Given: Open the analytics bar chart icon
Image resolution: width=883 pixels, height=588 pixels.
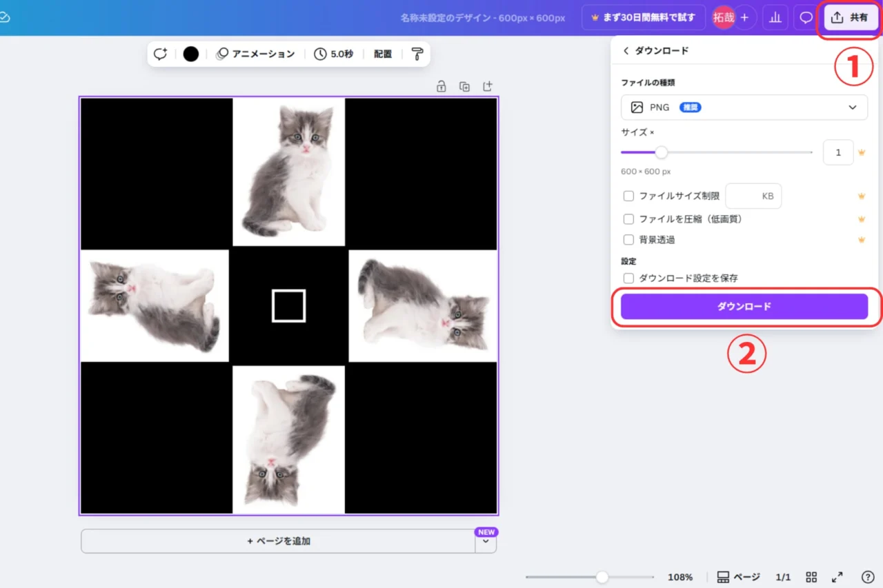Looking at the screenshot, I should (775, 18).
